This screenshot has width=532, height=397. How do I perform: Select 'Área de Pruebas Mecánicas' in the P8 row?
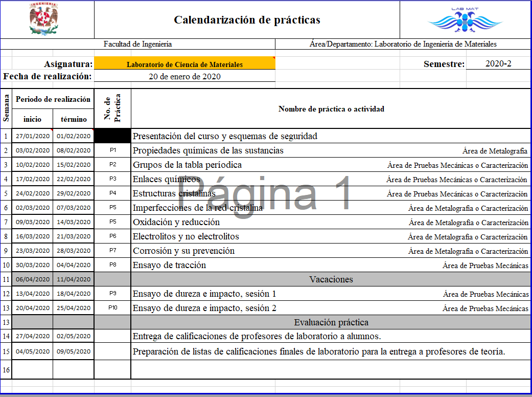pos(485,266)
